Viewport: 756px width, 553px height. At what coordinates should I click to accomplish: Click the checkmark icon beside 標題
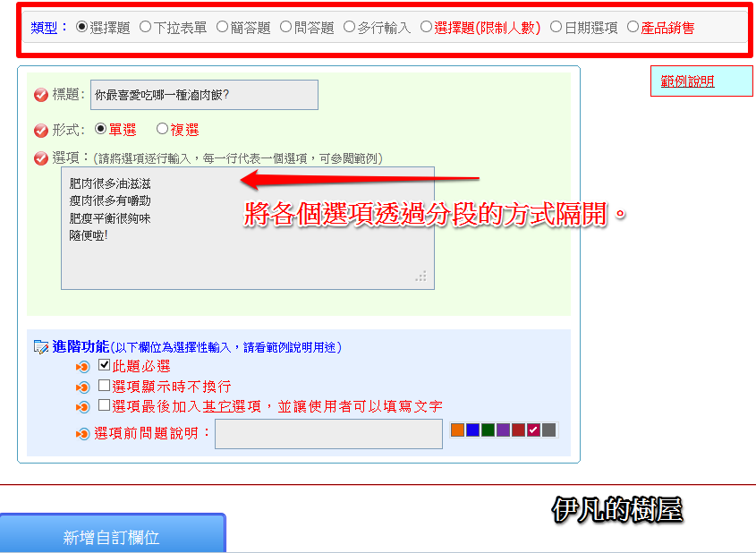[x=41, y=95]
